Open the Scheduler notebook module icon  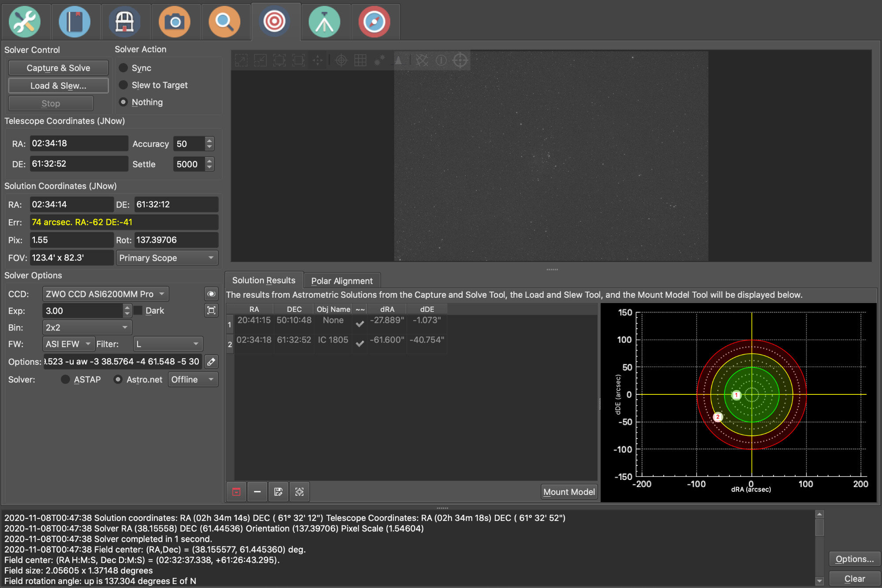pos(75,22)
